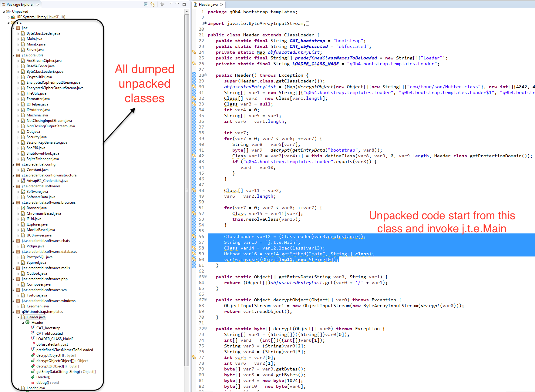The height and width of the screenshot is (392, 535).
Task: Click the obfuscatedEntryList field icon
Action: (x=33, y=344)
